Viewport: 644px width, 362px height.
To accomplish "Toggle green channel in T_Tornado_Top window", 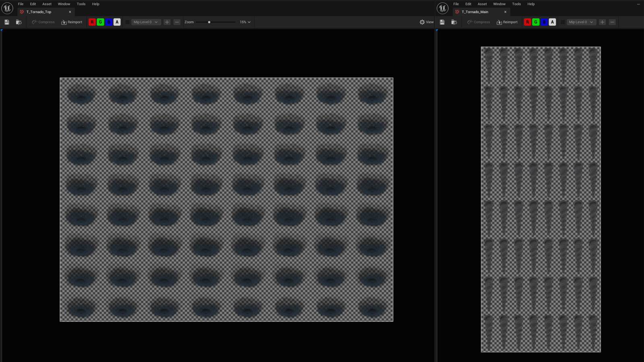I will (100, 22).
